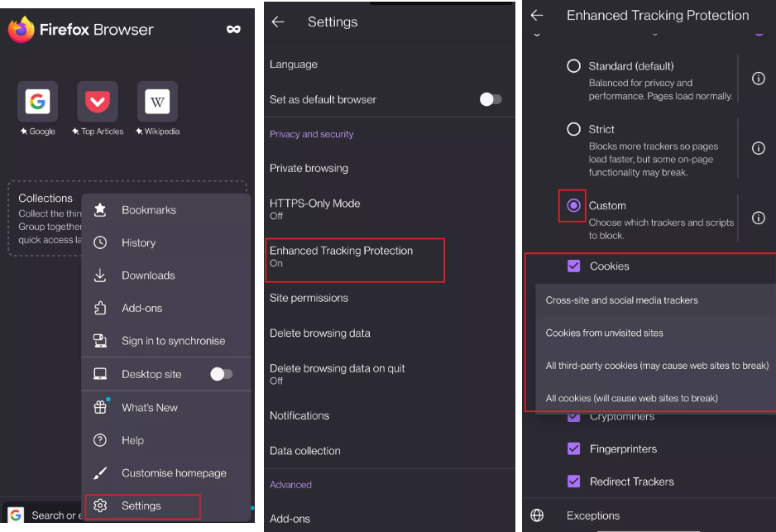
Task: Toggle the Desktop site switch
Action: click(x=221, y=374)
